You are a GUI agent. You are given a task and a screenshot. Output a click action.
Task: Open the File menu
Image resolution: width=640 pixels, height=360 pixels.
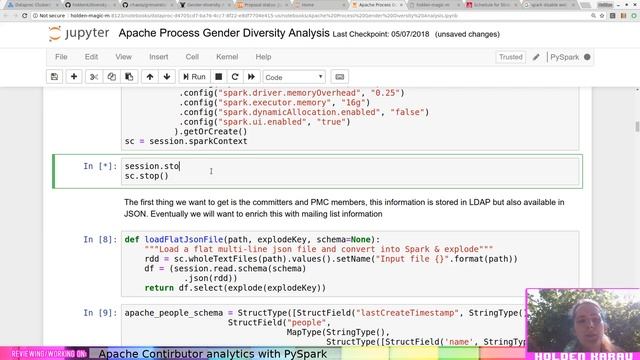pos(61,57)
